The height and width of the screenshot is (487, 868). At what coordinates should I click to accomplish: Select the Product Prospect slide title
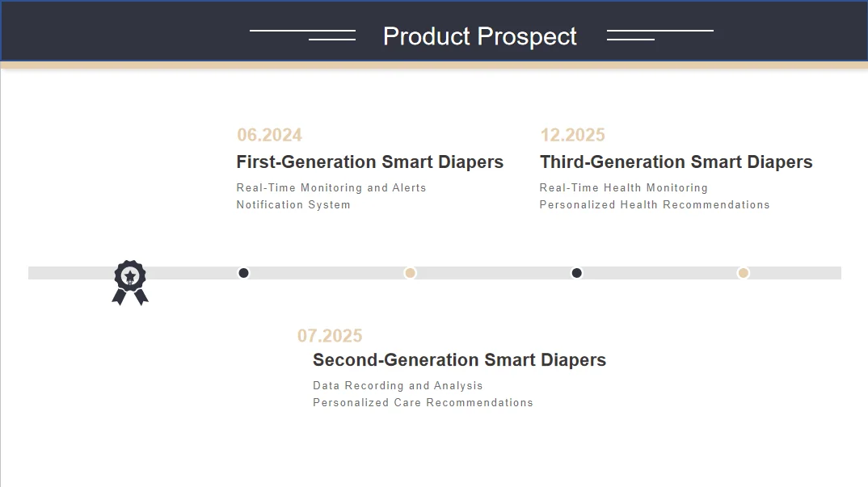(479, 36)
